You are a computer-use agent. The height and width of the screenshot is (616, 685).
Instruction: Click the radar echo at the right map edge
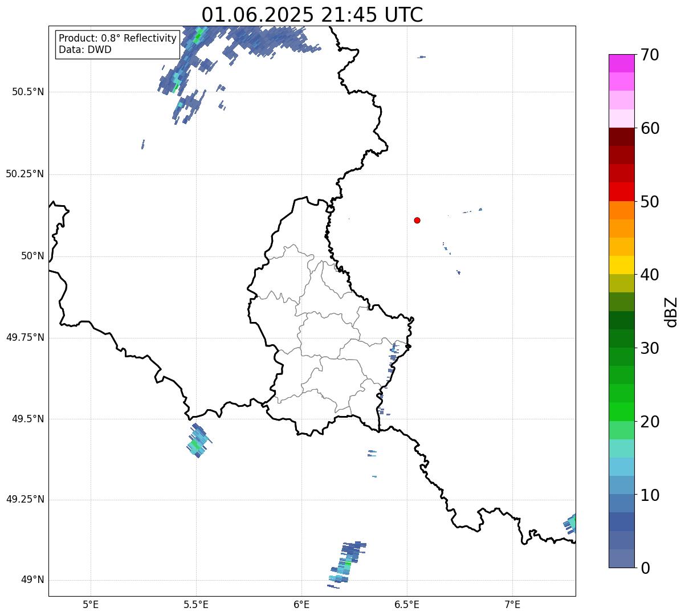[570, 523]
